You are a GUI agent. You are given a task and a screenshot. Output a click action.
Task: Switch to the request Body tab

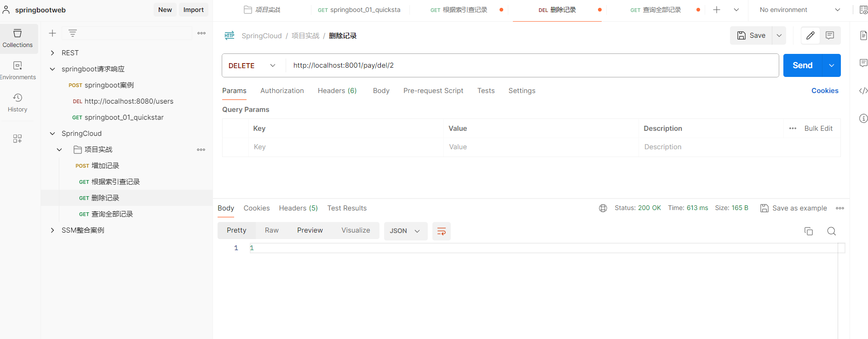point(381,91)
